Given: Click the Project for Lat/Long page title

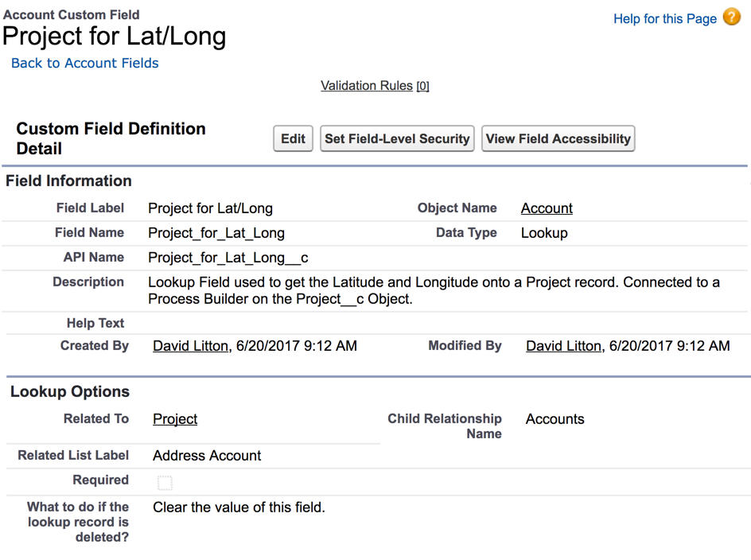Looking at the screenshot, I should click(115, 37).
